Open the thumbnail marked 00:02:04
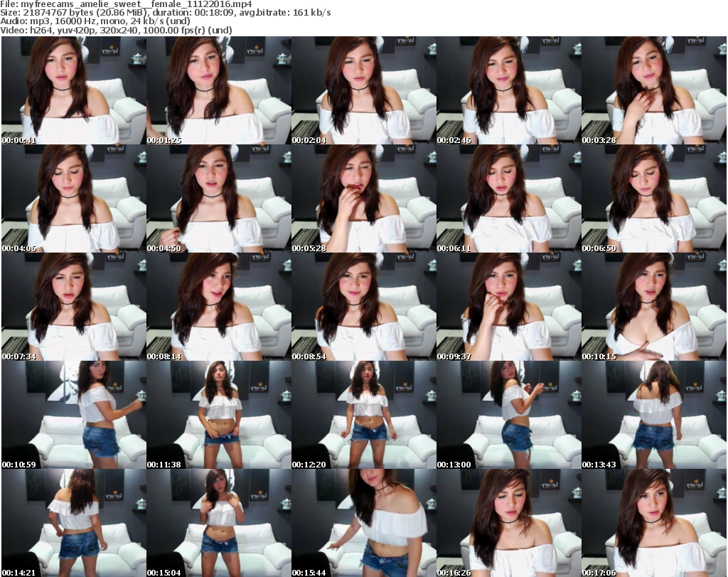The width and height of the screenshot is (728, 577). [x=363, y=90]
